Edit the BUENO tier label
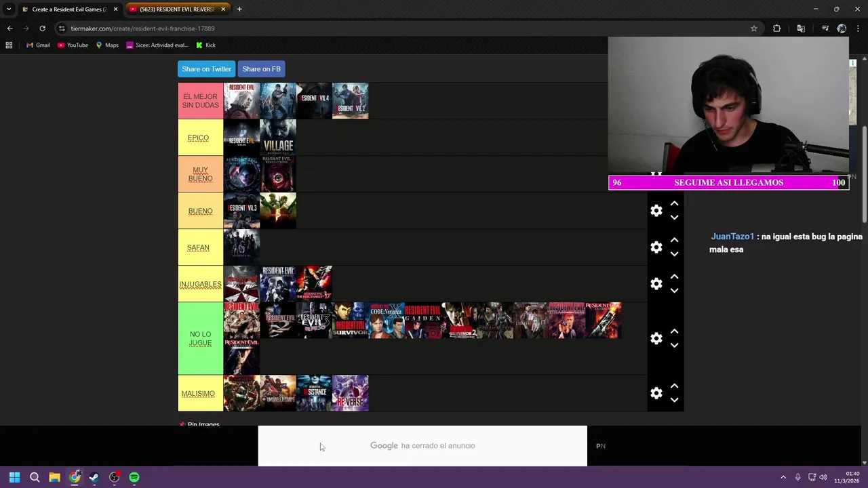868x488 pixels. click(x=200, y=211)
